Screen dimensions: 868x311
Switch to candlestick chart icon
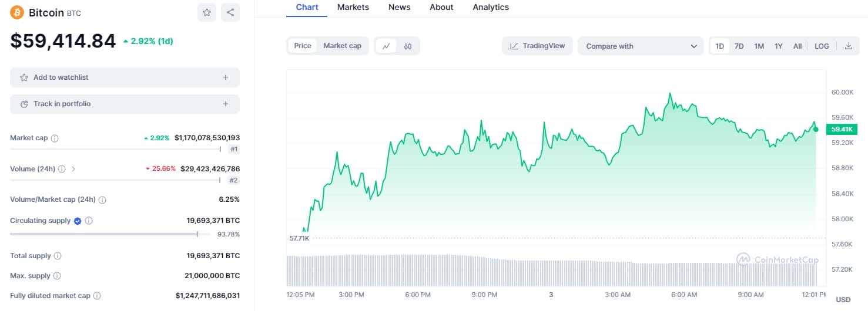(x=408, y=46)
